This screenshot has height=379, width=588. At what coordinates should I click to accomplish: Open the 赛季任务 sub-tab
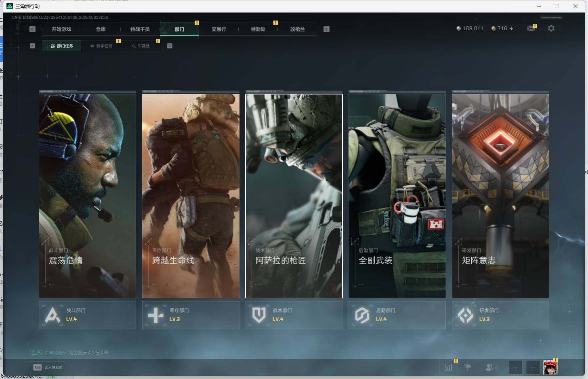pyautogui.click(x=101, y=46)
